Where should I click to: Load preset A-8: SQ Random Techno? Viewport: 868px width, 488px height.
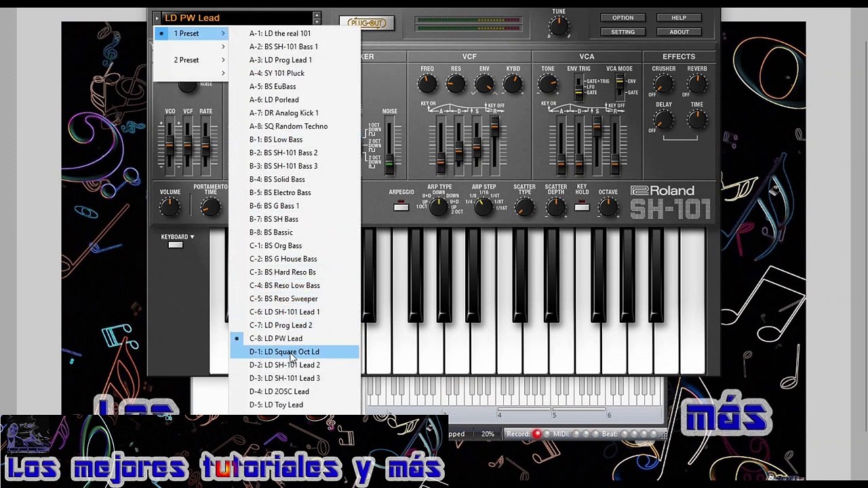[x=294, y=126]
